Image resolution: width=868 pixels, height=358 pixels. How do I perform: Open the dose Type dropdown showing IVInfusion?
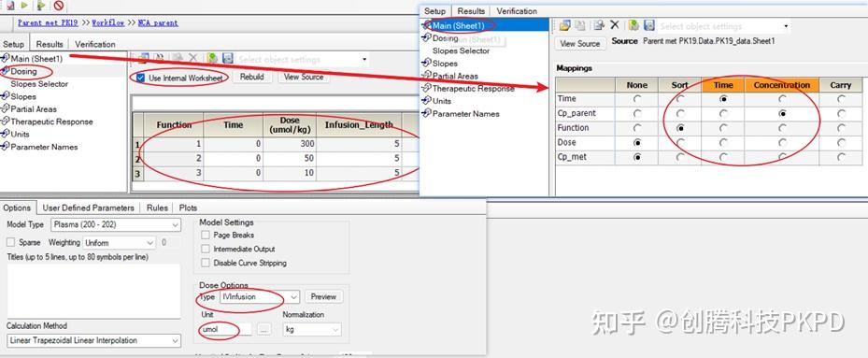pyautogui.click(x=259, y=296)
